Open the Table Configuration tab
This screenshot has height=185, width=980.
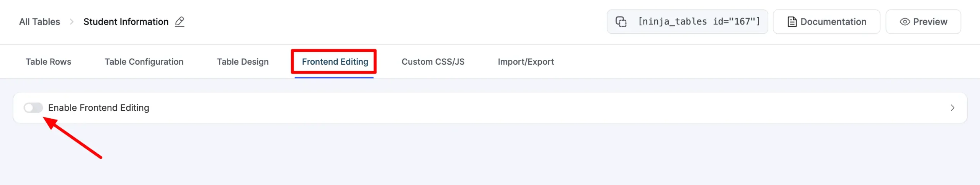tap(144, 62)
